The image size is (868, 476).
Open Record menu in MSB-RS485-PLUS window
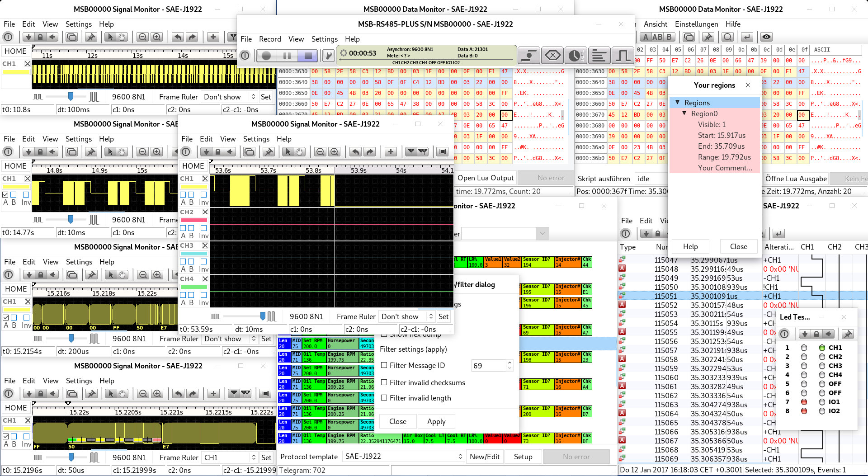[270, 39]
